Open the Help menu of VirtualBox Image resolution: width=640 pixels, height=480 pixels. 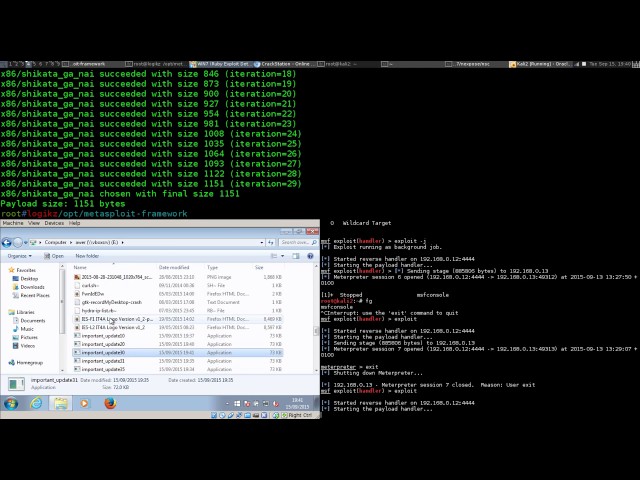(x=74, y=223)
